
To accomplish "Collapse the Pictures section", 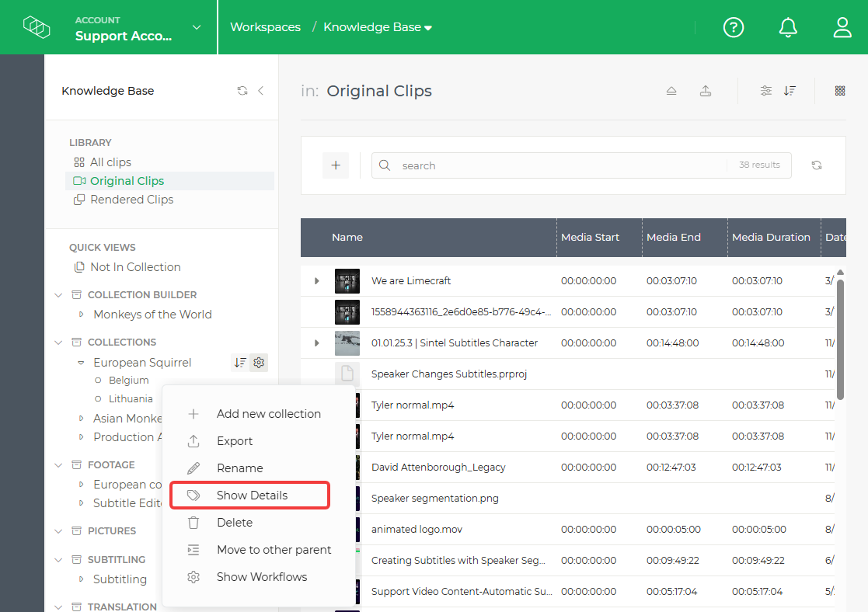I will pos(59,531).
